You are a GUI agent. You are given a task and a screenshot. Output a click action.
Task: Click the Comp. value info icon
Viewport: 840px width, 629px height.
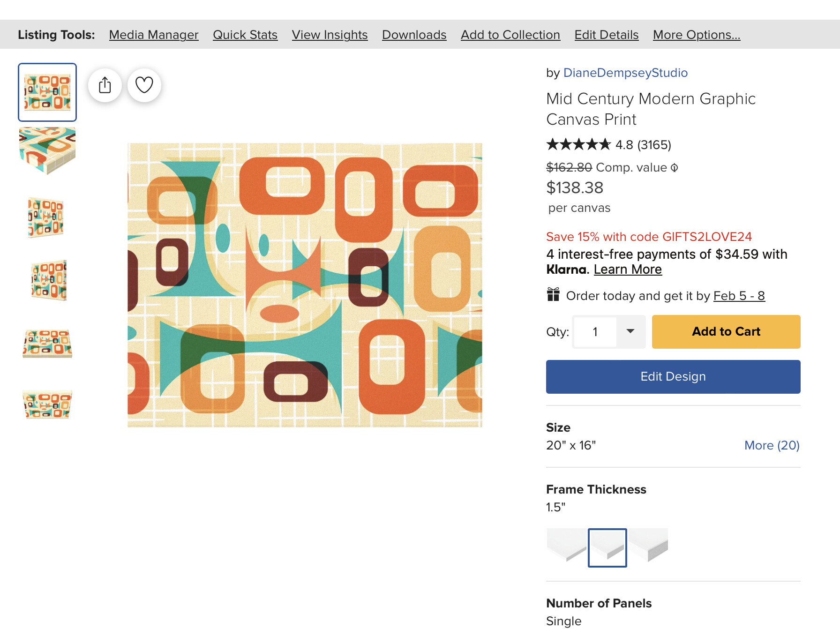pos(674,168)
